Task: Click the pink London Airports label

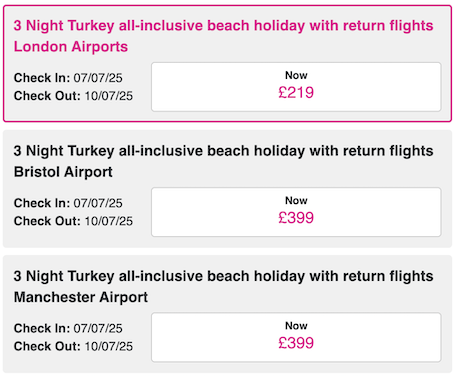Action: [71, 47]
